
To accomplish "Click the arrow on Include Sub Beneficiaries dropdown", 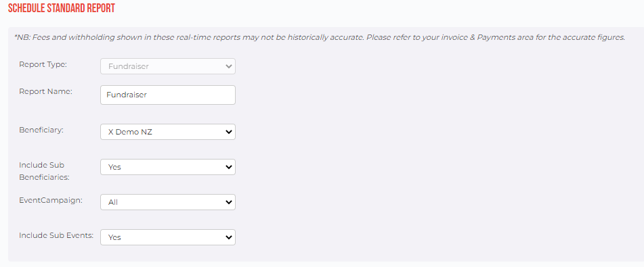I will [x=229, y=167].
